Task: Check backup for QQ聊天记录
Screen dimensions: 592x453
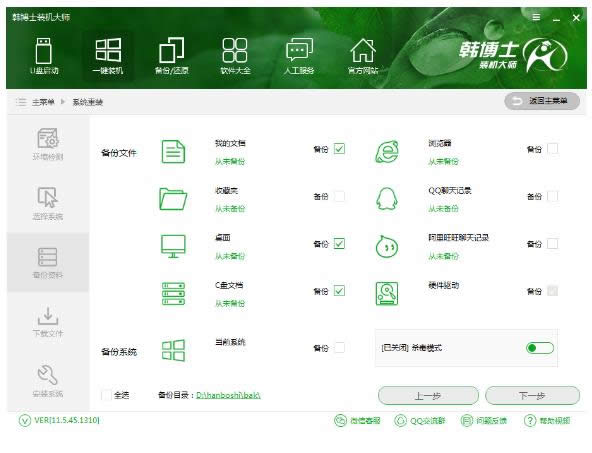Action: click(x=553, y=196)
